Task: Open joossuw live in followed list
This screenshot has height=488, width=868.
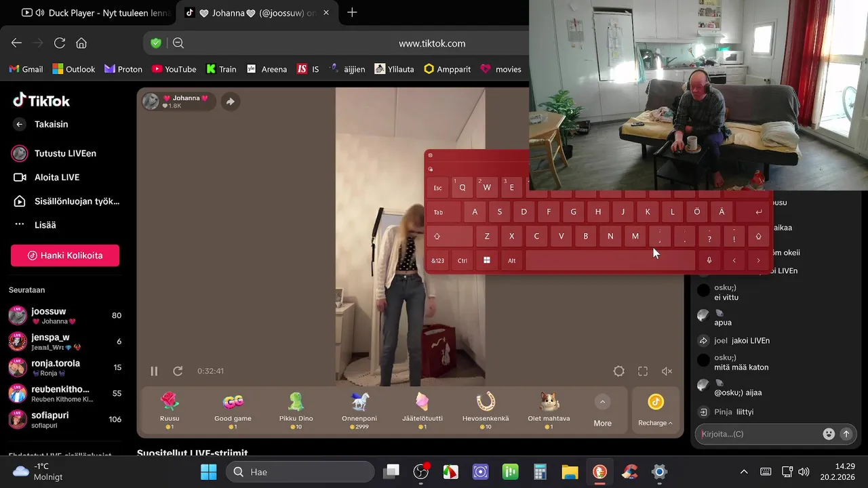Action: pos(65,316)
